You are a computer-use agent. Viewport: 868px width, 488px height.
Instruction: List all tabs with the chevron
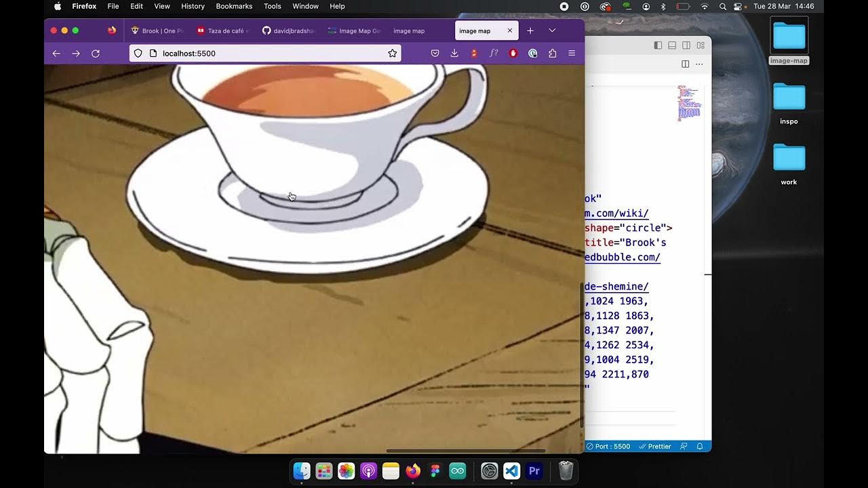coord(552,30)
